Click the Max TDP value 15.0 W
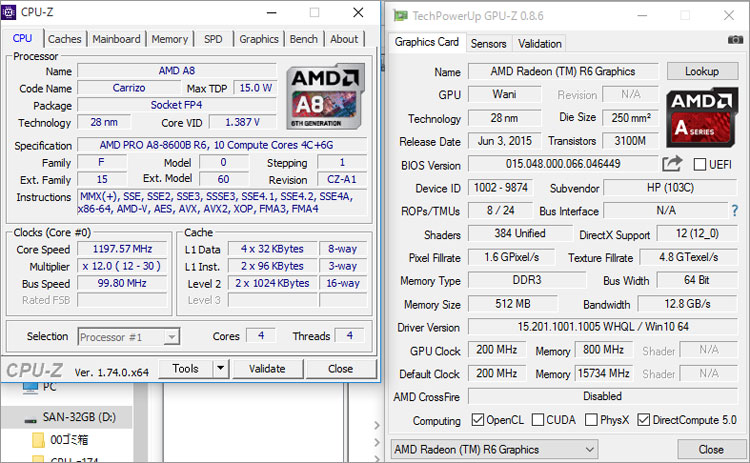750x463 pixels. click(x=255, y=88)
